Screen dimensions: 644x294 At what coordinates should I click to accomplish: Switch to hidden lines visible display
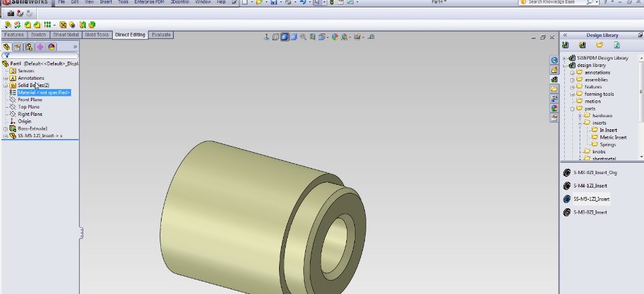point(276,37)
